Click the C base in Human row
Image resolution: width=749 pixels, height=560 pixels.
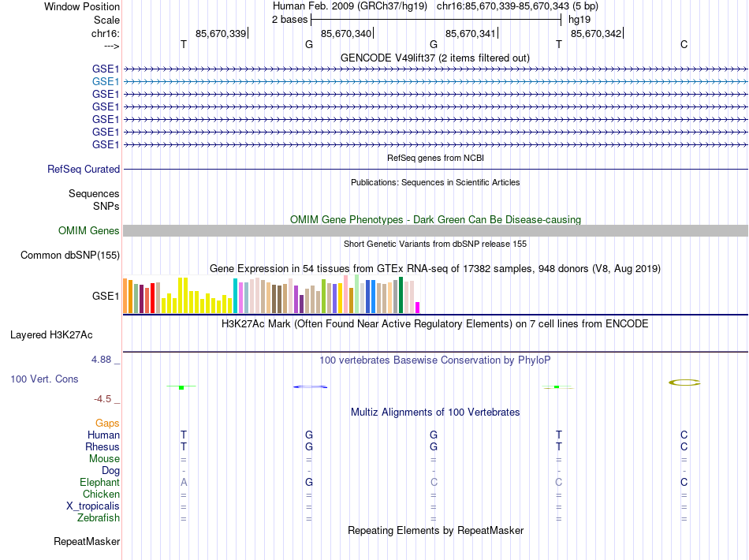684,435
